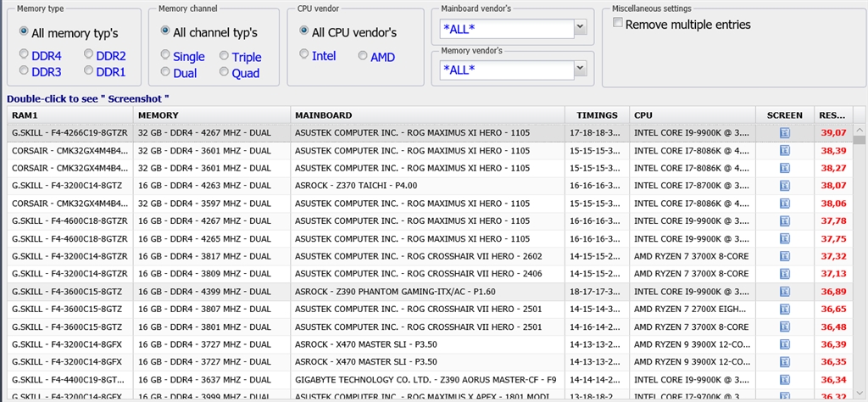Click AMD RYZEN 7 2700X CPU cell
Viewport: 868px width, 402px height.
coord(692,309)
